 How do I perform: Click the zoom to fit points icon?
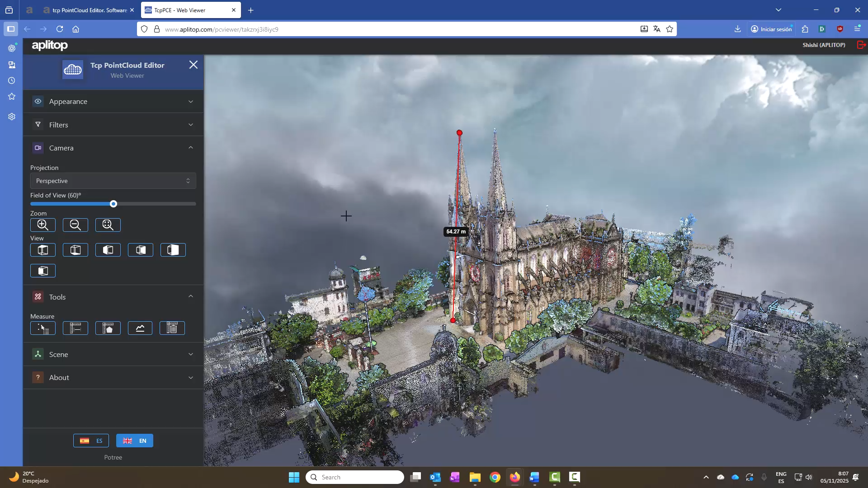pyautogui.click(x=108, y=225)
